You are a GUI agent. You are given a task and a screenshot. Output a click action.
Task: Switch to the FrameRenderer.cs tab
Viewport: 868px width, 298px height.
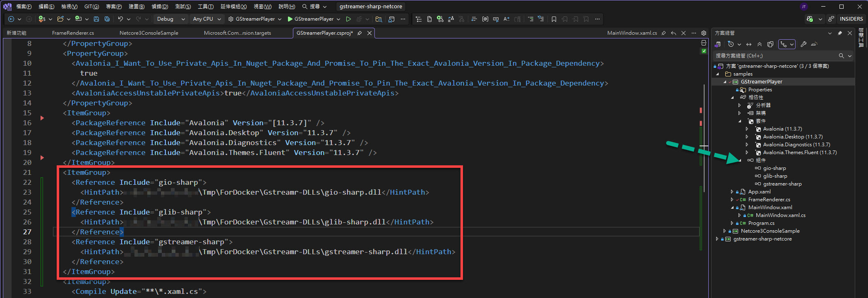[73, 33]
